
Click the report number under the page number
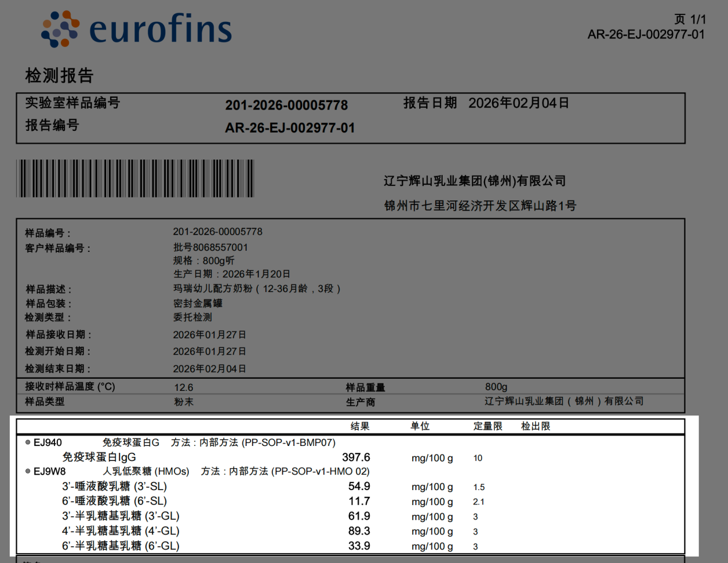click(x=646, y=34)
